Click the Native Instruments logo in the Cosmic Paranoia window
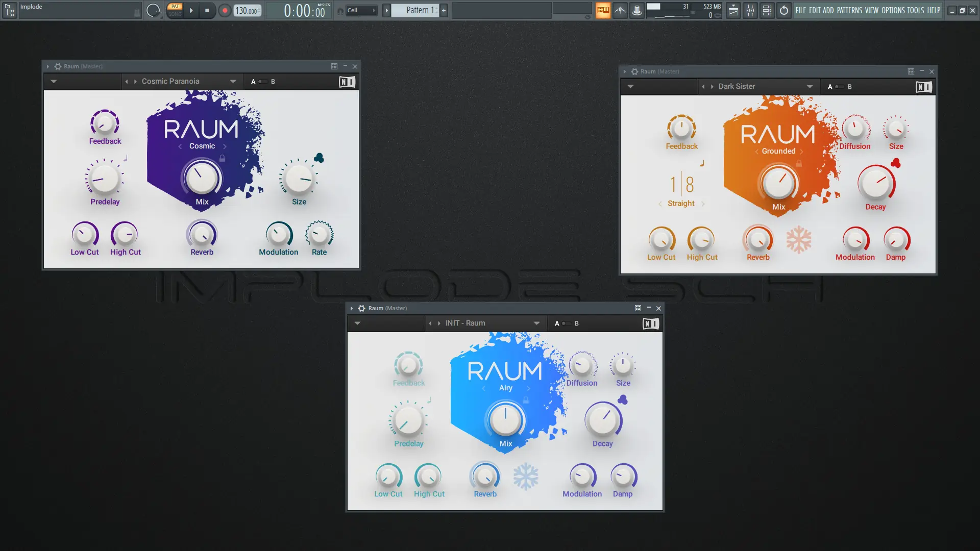This screenshot has height=551, width=980. click(x=347, y=82)
